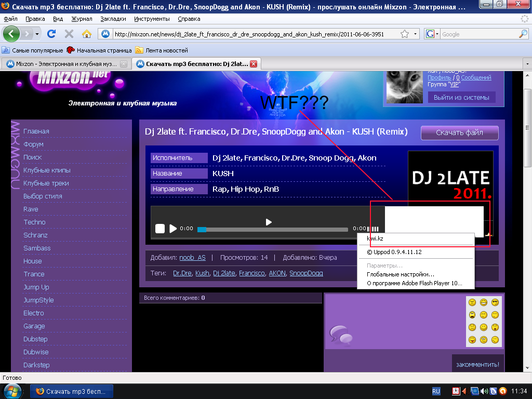Open the search engine selector dropdown
The width and height of the screenshot is (532, 399).
point(437,34)
